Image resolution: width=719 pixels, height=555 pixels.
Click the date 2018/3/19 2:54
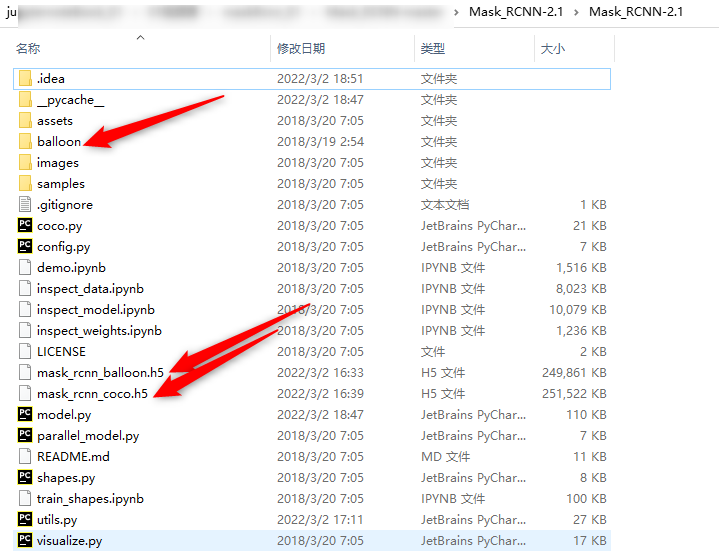[320, 142]
